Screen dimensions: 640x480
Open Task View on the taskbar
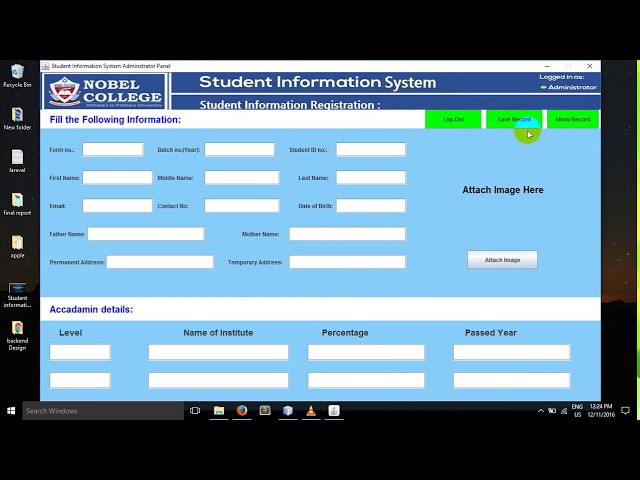click(195, 411)
